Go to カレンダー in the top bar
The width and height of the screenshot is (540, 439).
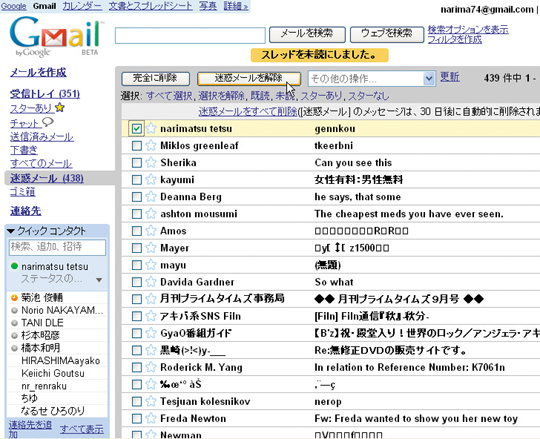[x=82, y=6]
